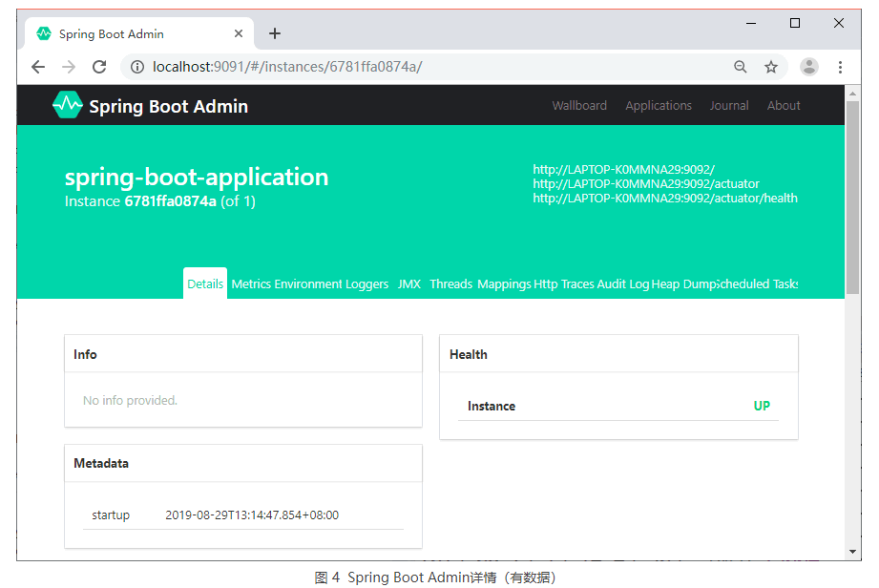
Task: Open the Http Traces tab
Action: pos(563,284)
